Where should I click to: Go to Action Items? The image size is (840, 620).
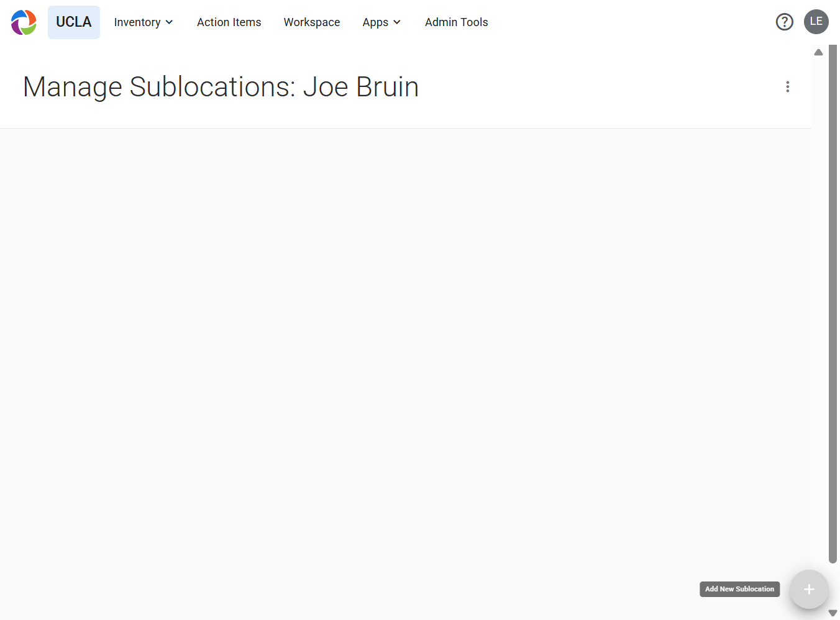coord(229,22)
